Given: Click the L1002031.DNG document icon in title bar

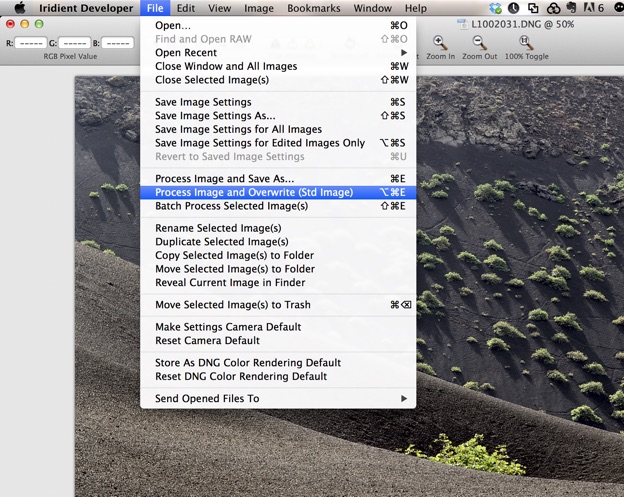Looking at the screenshot, I should (x=462, y=24).
